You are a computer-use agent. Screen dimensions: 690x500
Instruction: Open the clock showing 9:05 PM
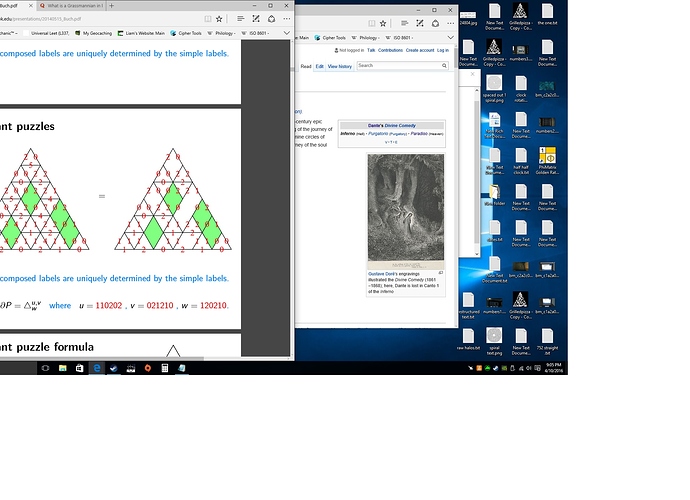coord(554,368)
